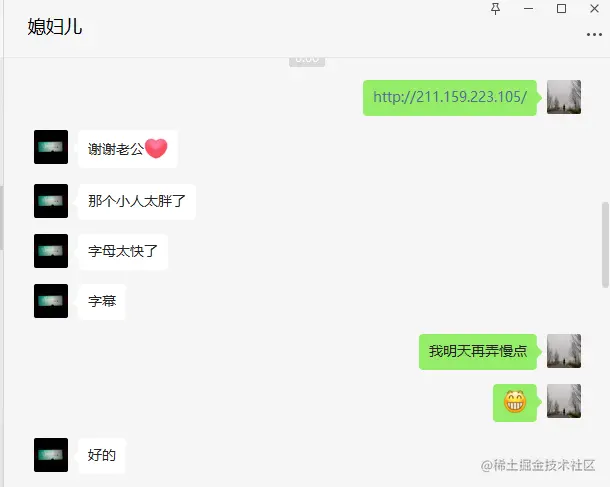Click the sender avatar beside the URL message
Image resolution: width=610 pixels, height=487 pixels.
click(x=564, y=97)
